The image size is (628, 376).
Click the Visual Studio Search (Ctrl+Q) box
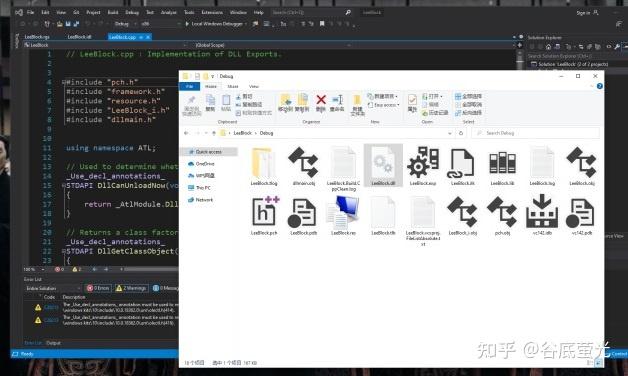[x=306, y=12]
